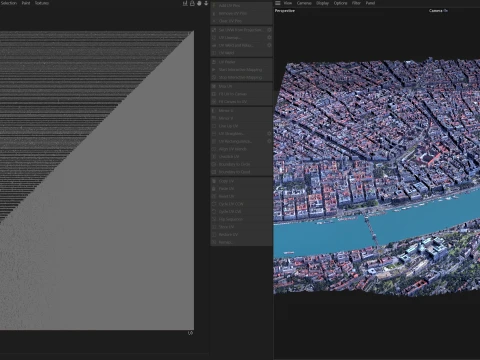Choose Boundary to Quad
This screenshot has height=360, width=480.
tap(242, 172)
